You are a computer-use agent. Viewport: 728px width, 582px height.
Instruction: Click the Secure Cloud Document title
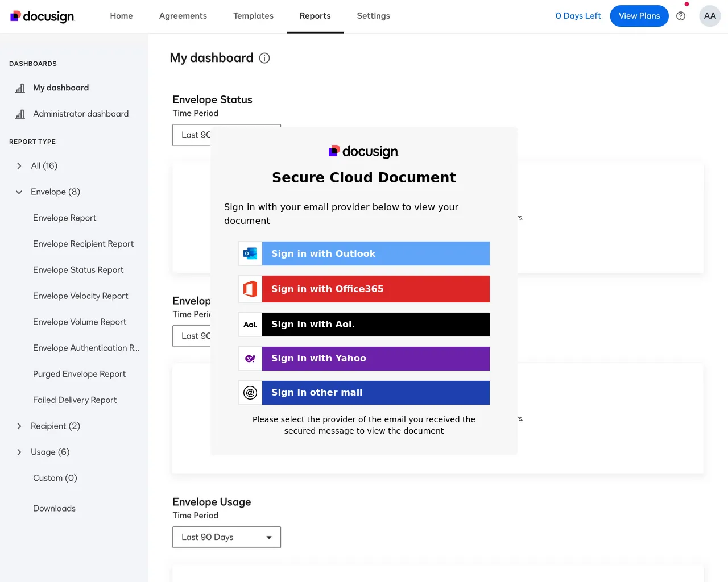tap(364, 178)
